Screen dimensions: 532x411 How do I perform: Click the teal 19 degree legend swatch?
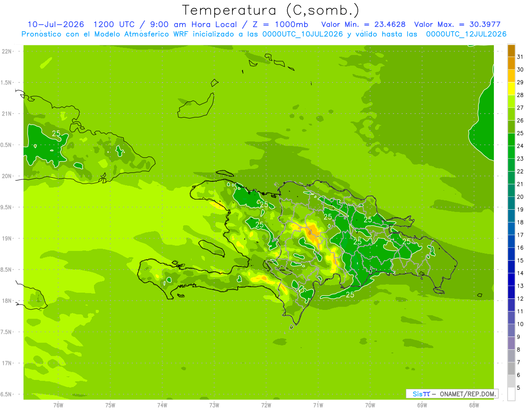[511, 203]
